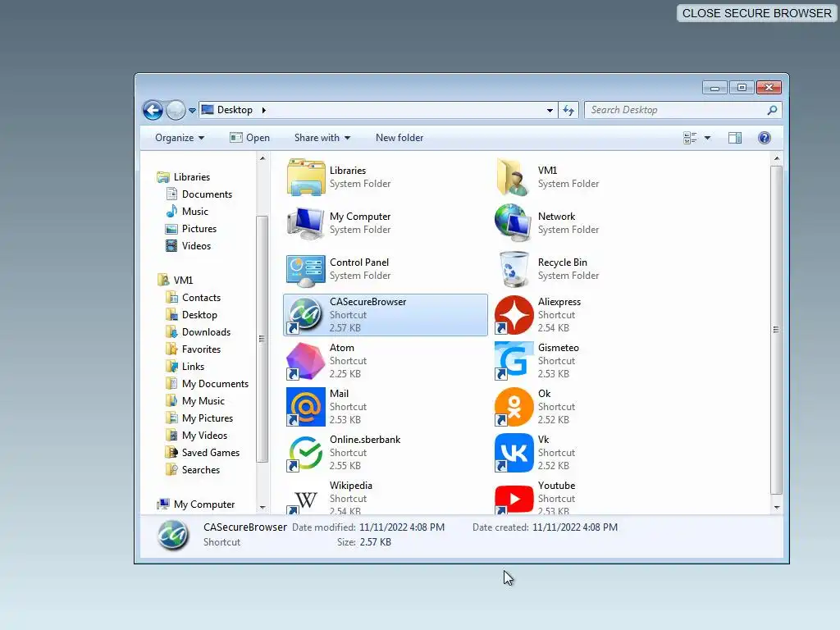
Task: Expand the address bar history dropdown
Action: (x=550, y=111)
